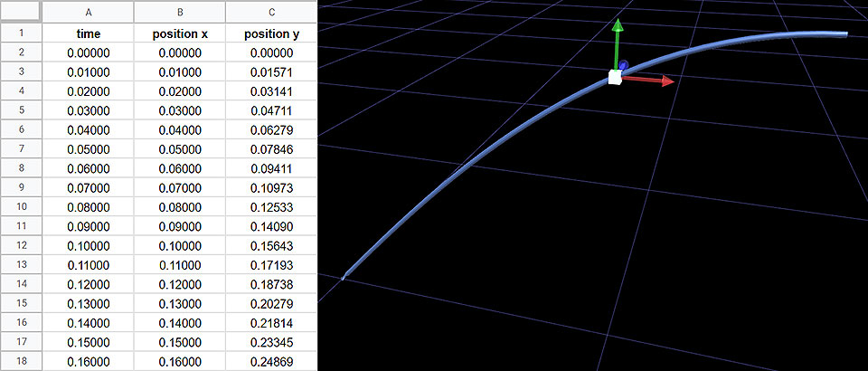Select position y cell 0.23345
This screenshot has height=371, width=868.
[271, 342]
